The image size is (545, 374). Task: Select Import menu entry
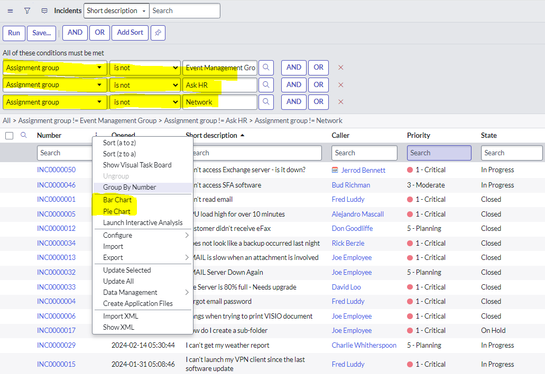(x=113, y=246)
